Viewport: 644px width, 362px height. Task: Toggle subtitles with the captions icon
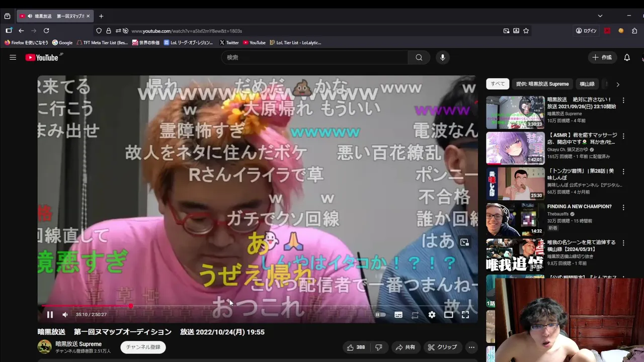[398, 315]
